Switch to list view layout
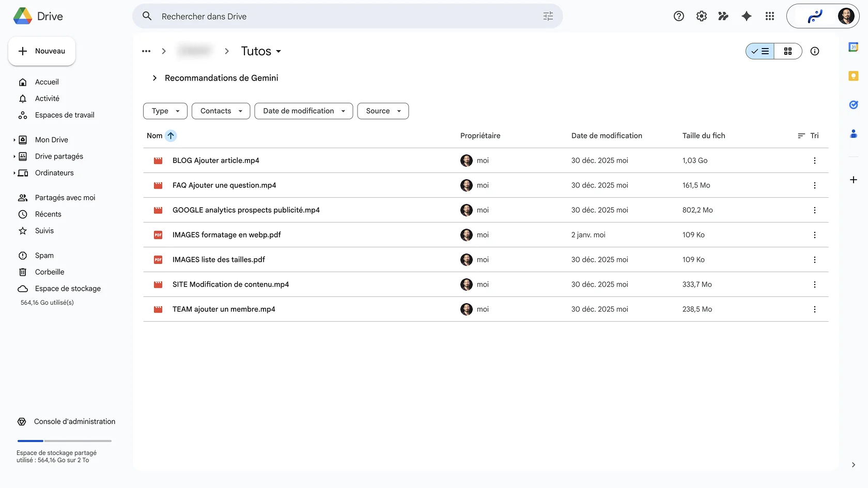The height and width of the screenshot is (488, 868). tap(760, 51)
